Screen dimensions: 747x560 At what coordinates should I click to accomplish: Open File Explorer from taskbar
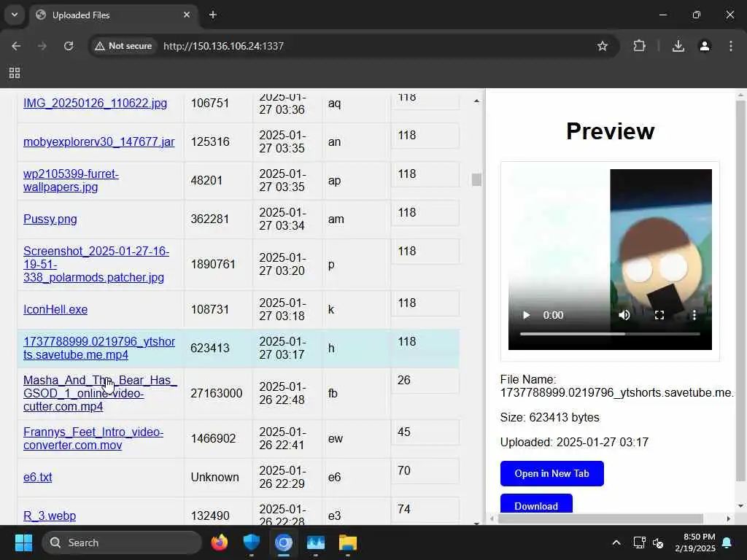point(348,542)
